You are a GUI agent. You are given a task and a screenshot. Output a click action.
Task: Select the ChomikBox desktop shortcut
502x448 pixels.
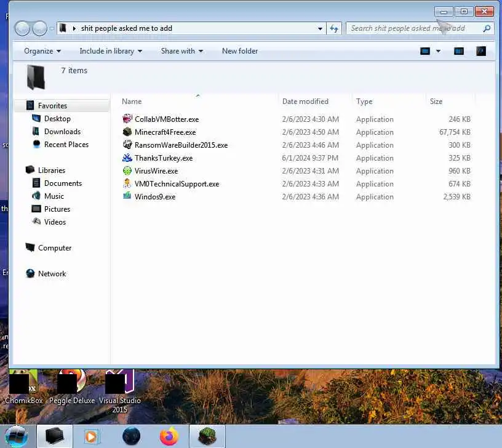[x=24, y=387]
